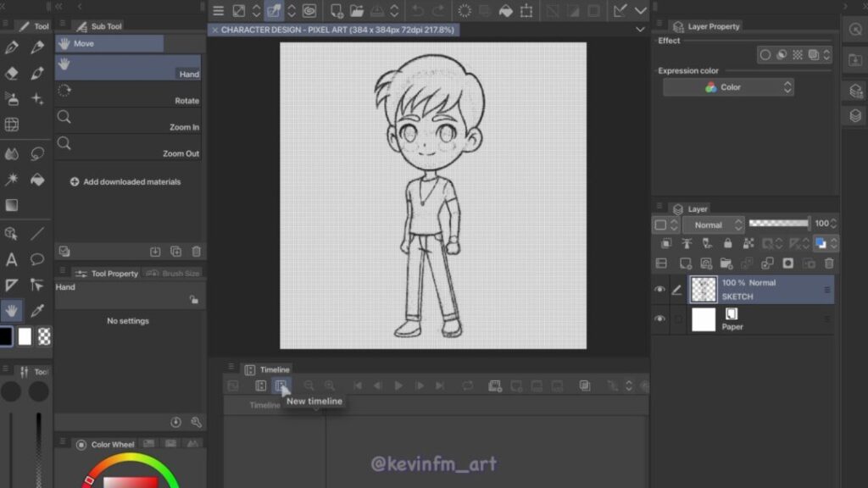
Task: Hide the SKETCH layer
Action: pyautogui.click(x=659, y=290)
